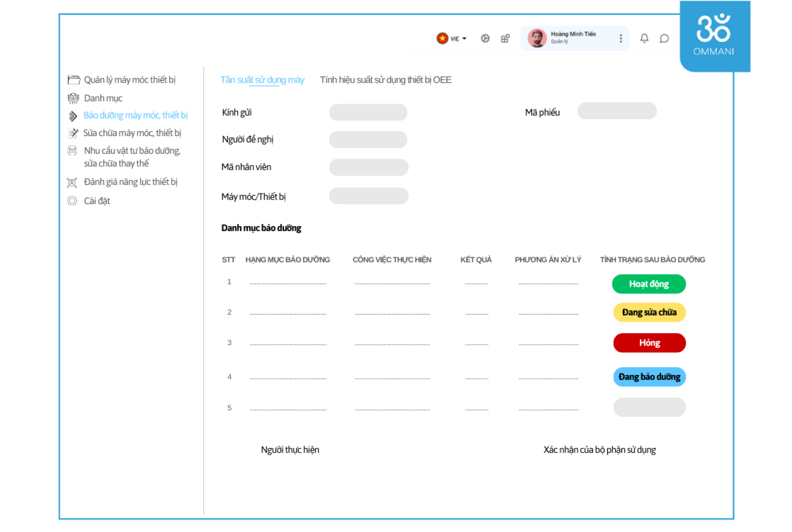
Task: Click the settings gear icon in header
Action: [485, 39]
